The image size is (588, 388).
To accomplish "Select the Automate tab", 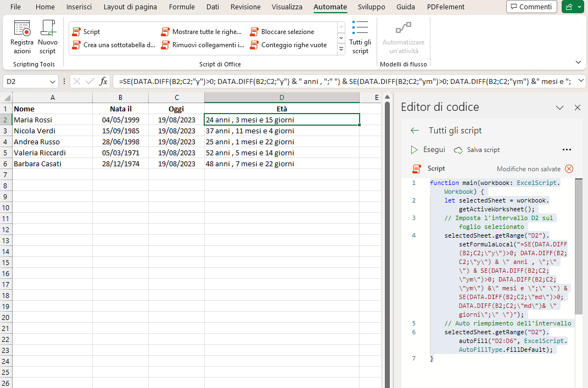I will tap(330, 7).
